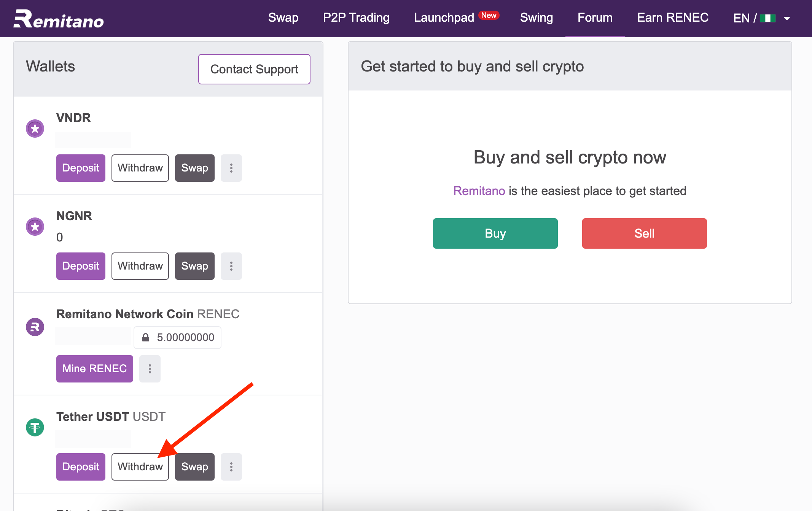Viewport: 812px width, 511px height.
Task: Open the USDT three-dot options menu
Action: pos(231,467)
